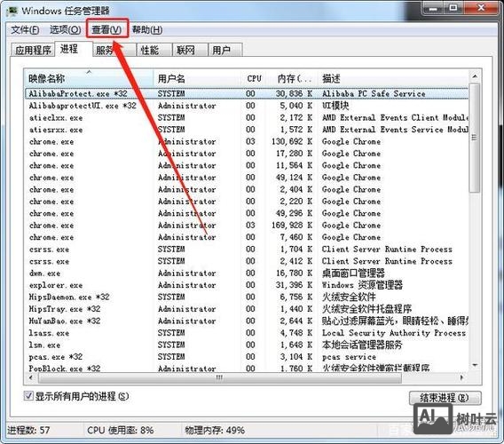
Task: Open the 帮助(H) menu
Action: pos(147,30)
